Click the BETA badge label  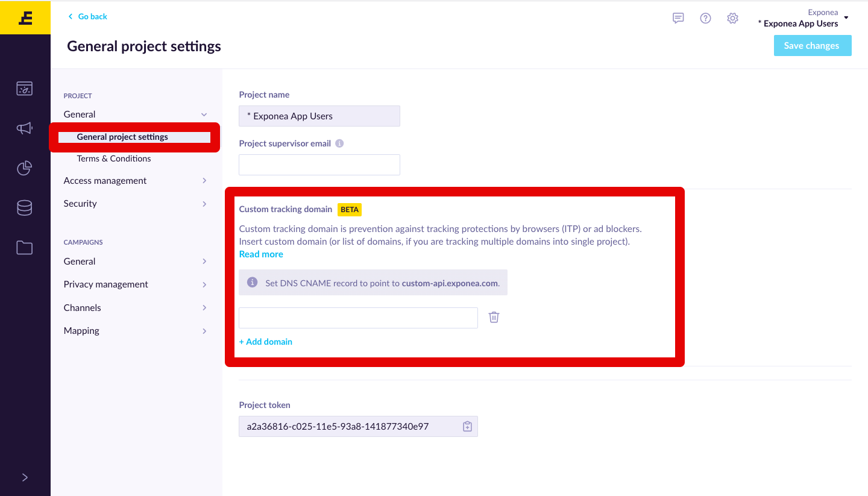click(x=350, y=210)
